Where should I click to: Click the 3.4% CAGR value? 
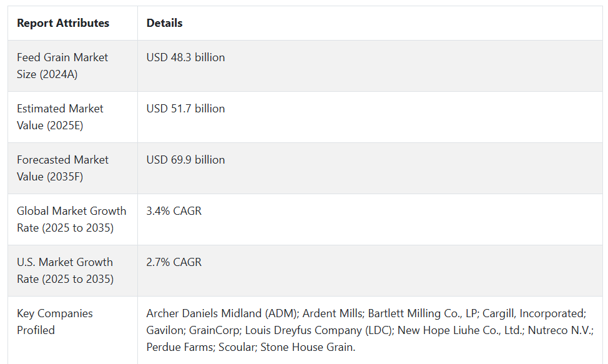click(x=174, y=211)
